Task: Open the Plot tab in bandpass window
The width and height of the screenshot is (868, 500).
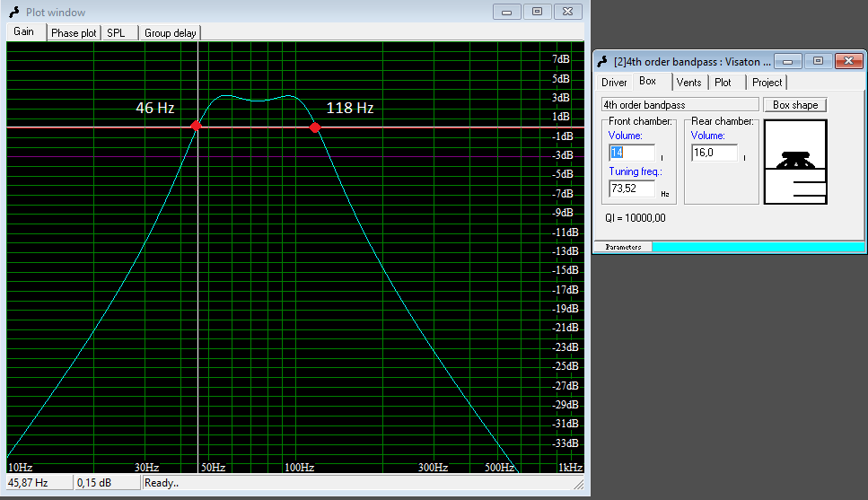Action: (x=726, y=83)
